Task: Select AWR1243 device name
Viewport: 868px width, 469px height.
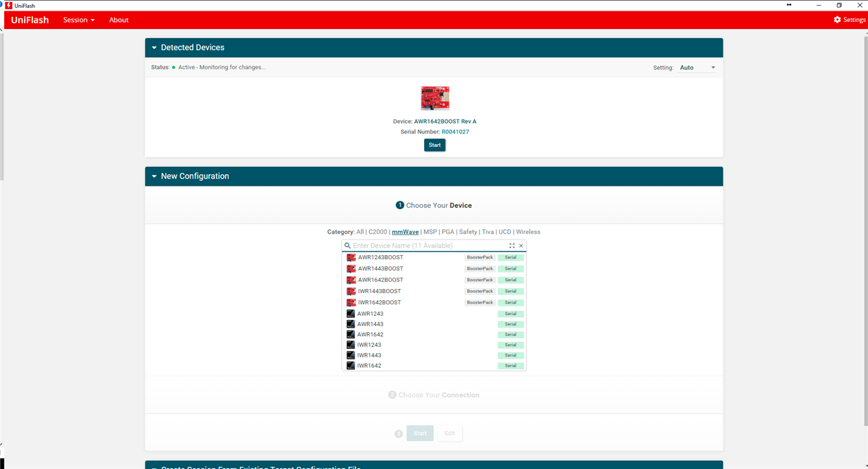Action: coord(370,314)
